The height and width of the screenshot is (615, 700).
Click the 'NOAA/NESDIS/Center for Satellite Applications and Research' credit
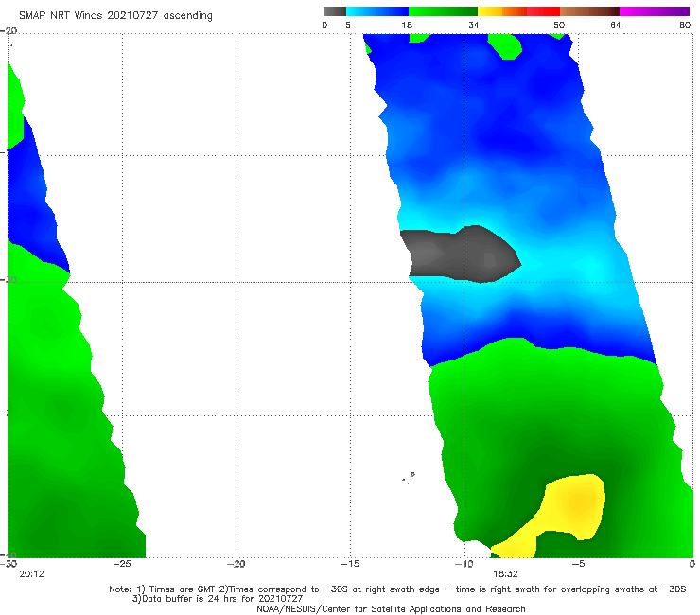391,608
